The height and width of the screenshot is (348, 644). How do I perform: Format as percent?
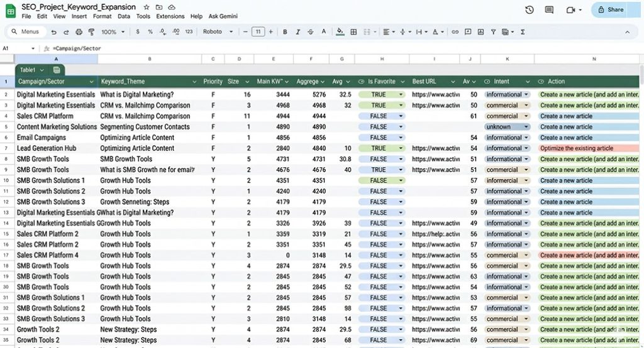(x=150, y=31)
